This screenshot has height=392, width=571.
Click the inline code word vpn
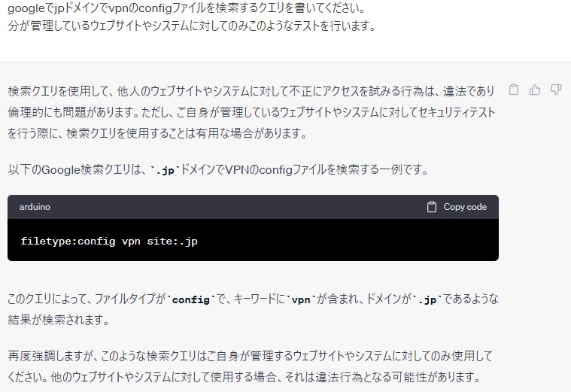[x=301, y=299]
